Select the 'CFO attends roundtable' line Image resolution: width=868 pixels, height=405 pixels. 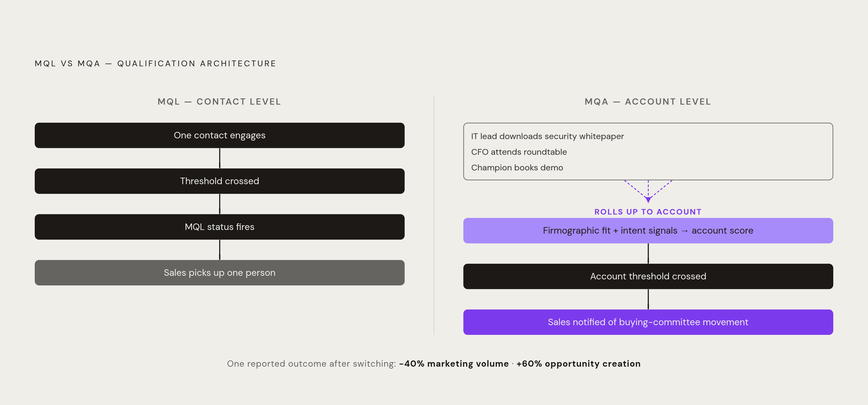519,152
